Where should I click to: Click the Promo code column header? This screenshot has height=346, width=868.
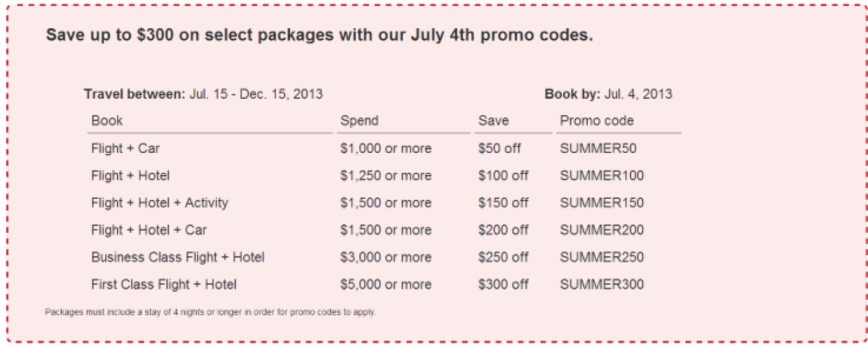point(597,121)
